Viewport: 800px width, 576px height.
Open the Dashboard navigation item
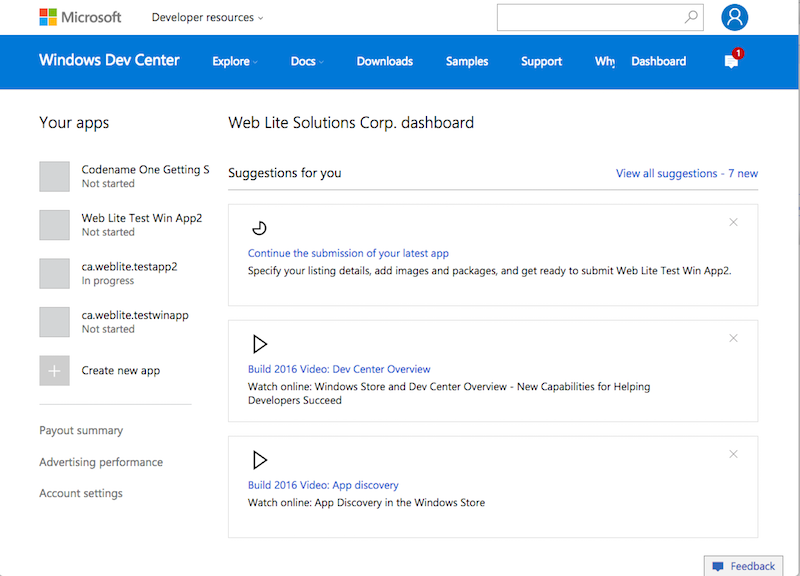pyautogui.click(x=658, y=61)
